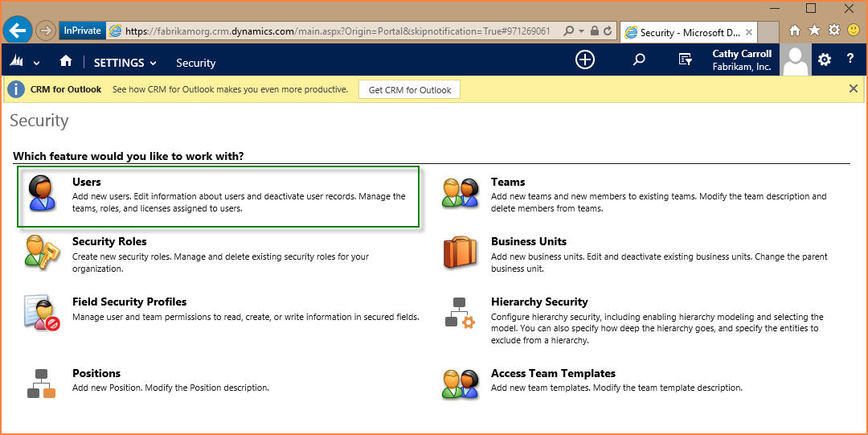
Task: Click the CRM settings gear icon
Action: coord(825,60)
